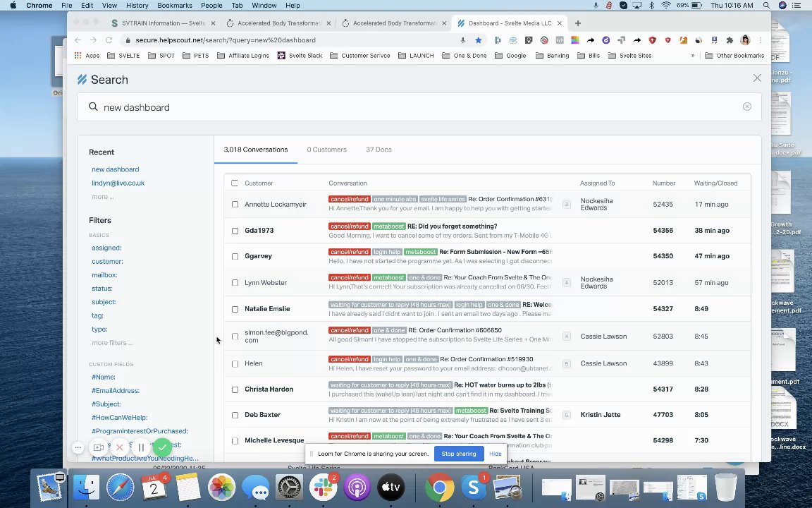The height and width of the screenshot is (508, 812).
Task: Click the Chrome address bar URL
Action: click(x=226, y=40)
